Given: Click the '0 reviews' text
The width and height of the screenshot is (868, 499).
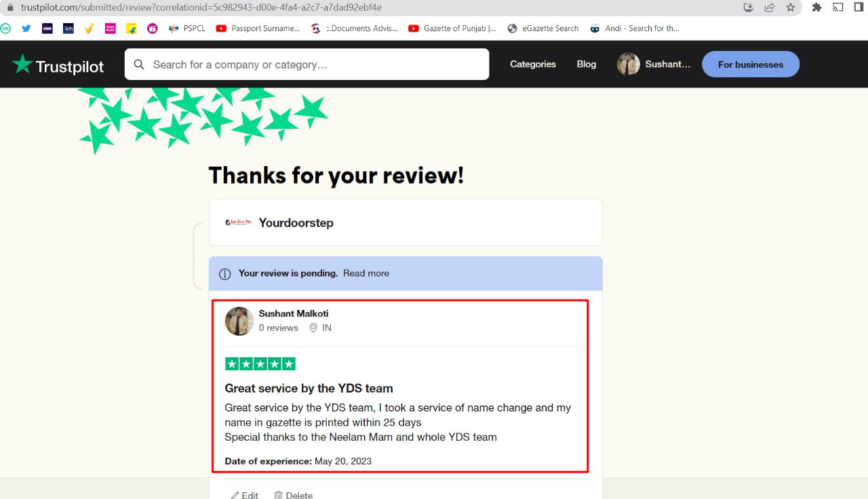Looking at the screenshot, I should 279,327.
